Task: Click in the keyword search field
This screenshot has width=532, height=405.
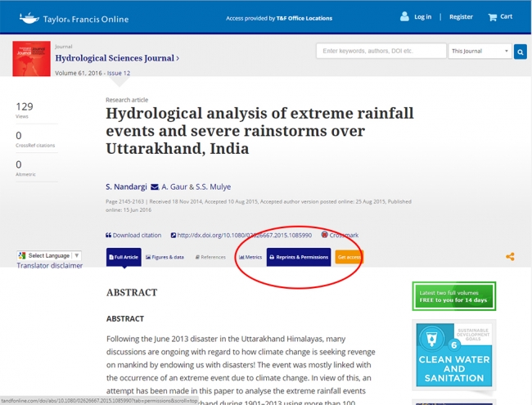Action: (381, 51)
